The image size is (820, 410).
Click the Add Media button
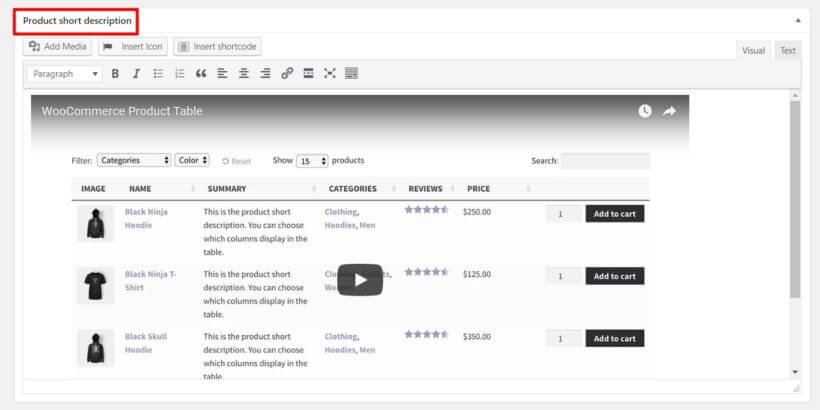pos(58,47)
